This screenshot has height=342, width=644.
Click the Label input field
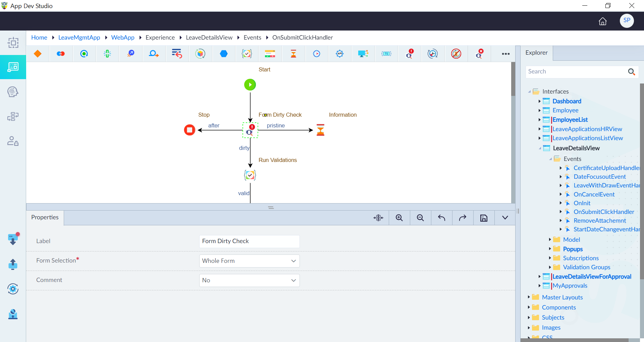point(249,241)
